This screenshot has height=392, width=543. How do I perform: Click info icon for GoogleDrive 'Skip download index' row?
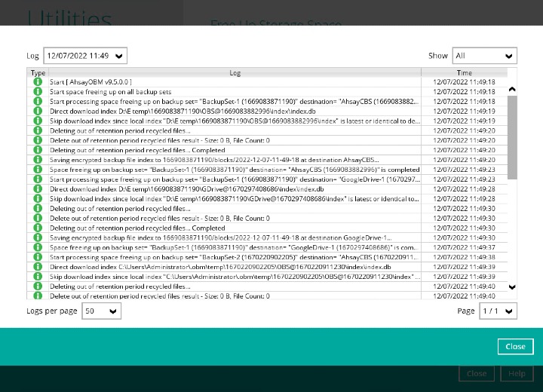pos(38,199)
